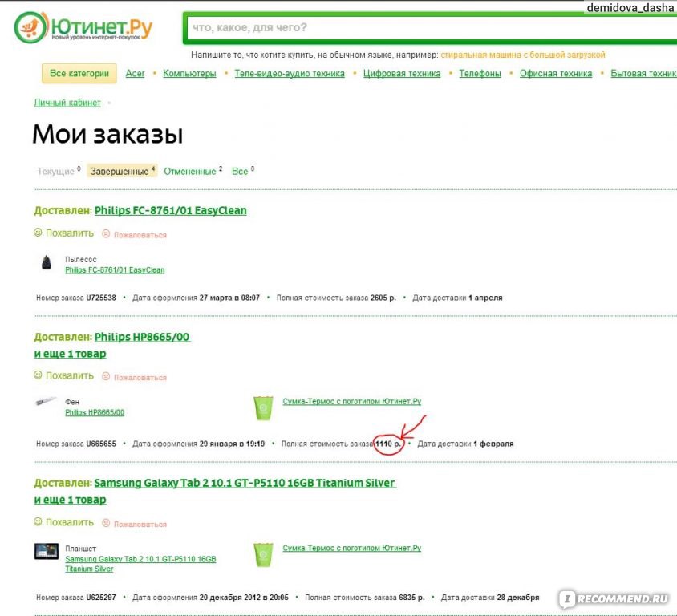Open thermos bag thumbnail in U665655 order

tap(263, 408)
